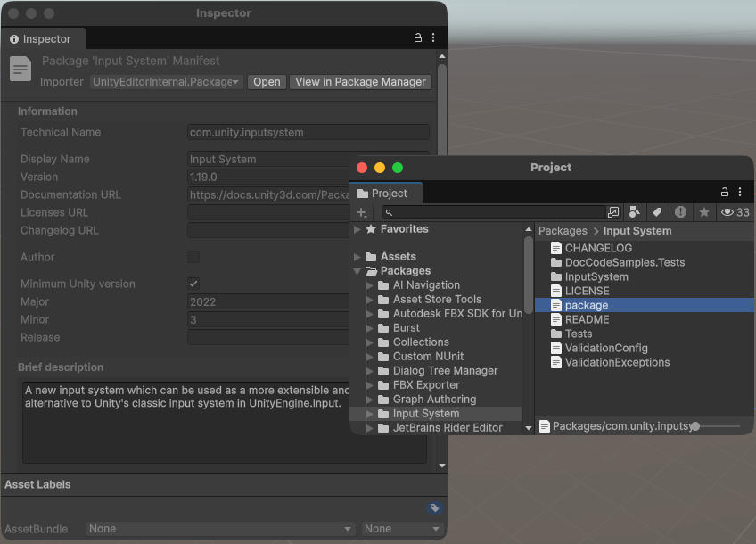Open the InputSystem folder in file list
Image resolution: width=756 pixels, height=544 pixels.
pyautogui.click(x=589, y=276)
